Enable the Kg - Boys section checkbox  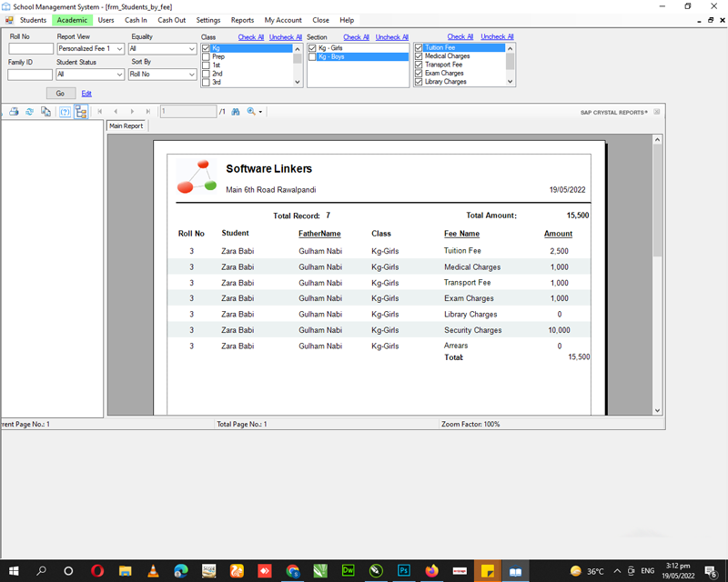[313, 56]
